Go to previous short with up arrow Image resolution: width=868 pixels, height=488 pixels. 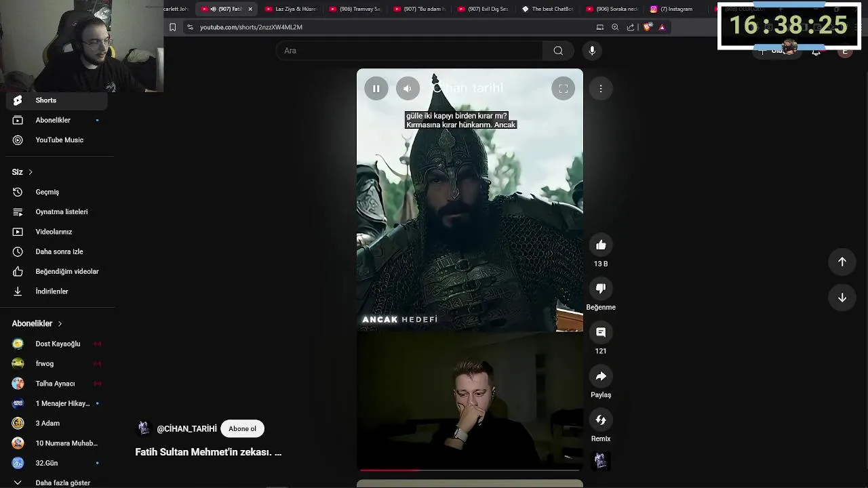tap(842, 262)
